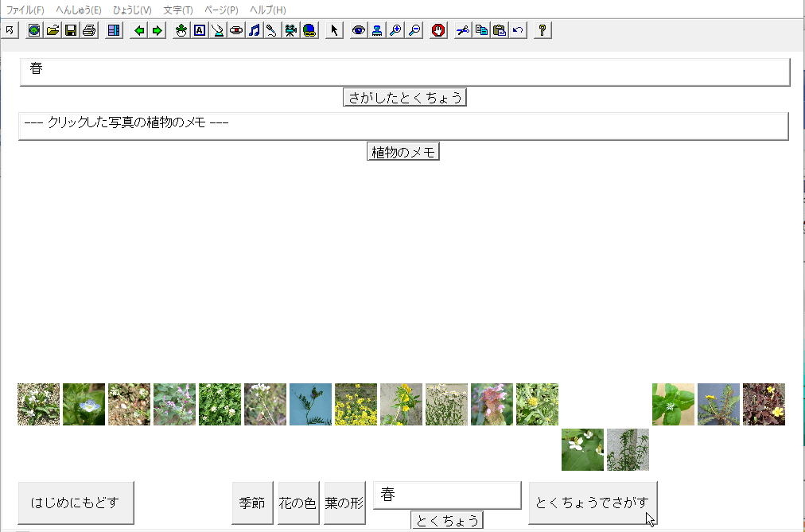
Task: Open the ひょうじ(V) menu
Action: coord(132,10)
